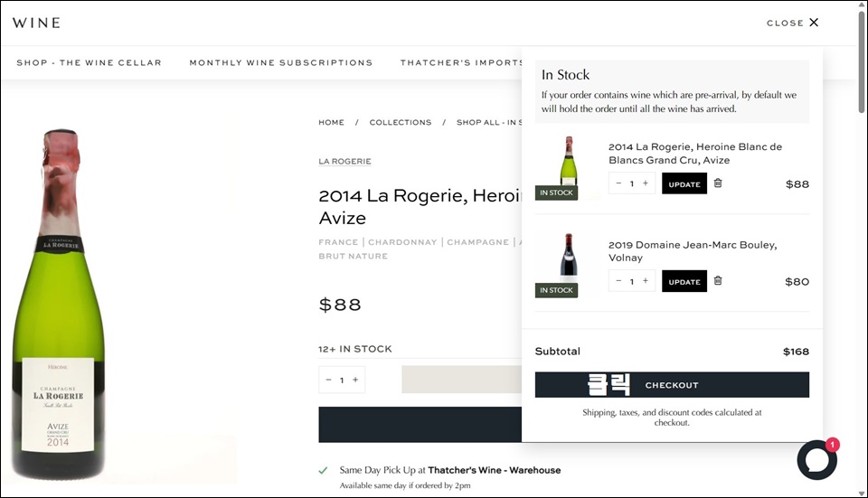Open 2019 Domaine Jean-Marc Bouley, Volnay title

coord(693,251)
